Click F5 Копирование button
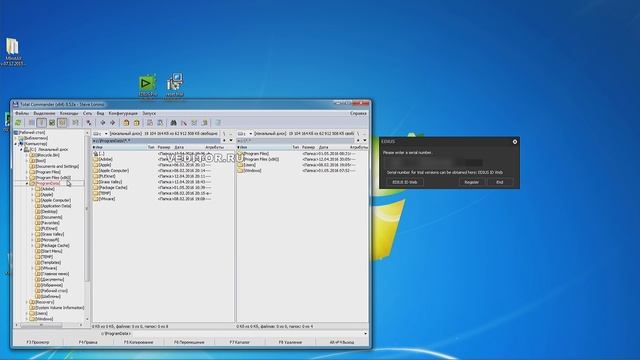The height and width of the screenshot is (360, 640). [139, 342]
